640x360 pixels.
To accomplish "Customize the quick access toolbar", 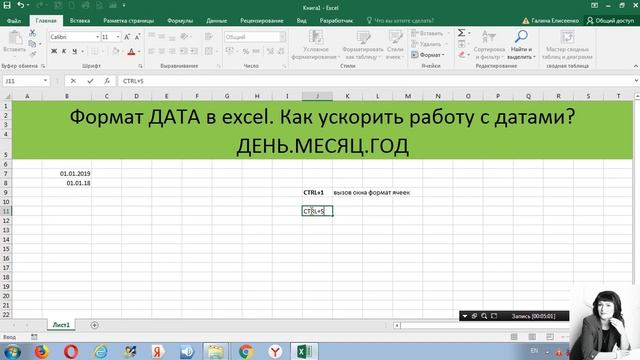I will (124, 6).
